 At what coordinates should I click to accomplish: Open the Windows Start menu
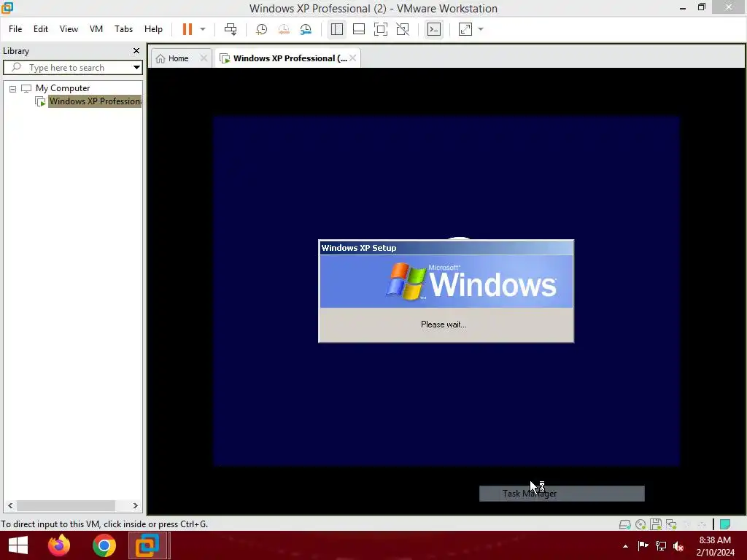point(18,545)
